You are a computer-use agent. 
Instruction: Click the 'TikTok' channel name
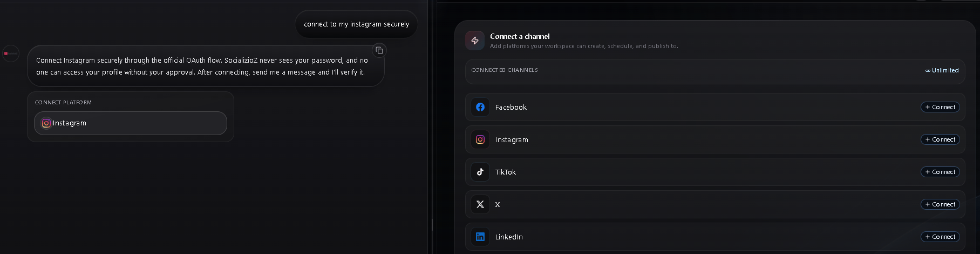pyautogui.click(x=505, y=172)
